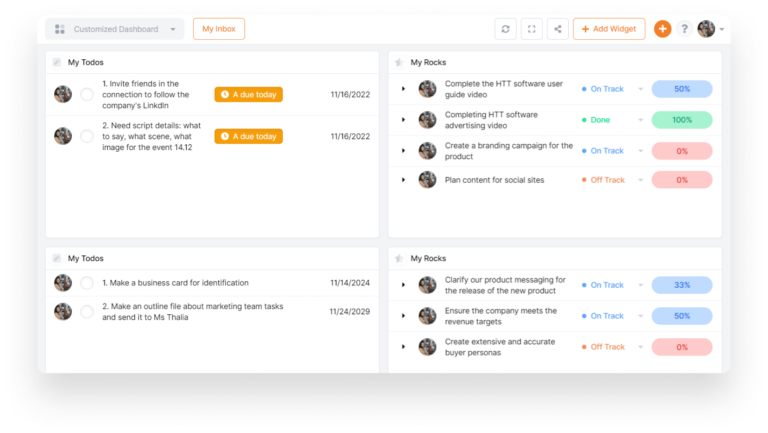Viewport: 768px width, 433px height.
Task: Click the checklist icon beside top My Todos
Action: click(x=57, y=62)
